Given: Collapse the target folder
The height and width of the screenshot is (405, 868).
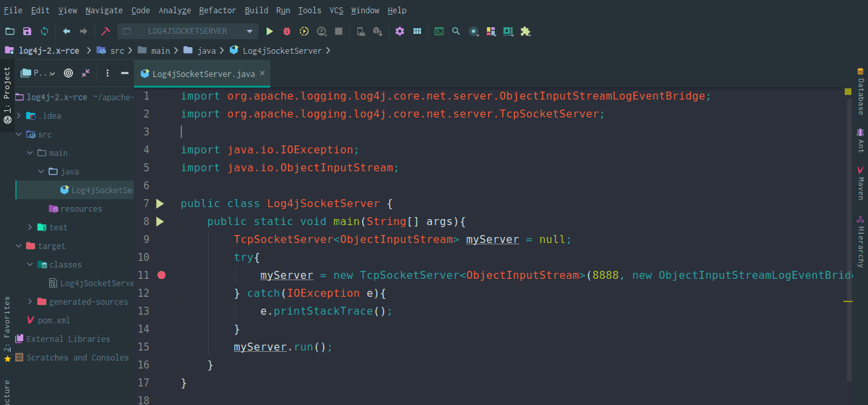Looking at the screenshot, I should (x=19, y=246).
